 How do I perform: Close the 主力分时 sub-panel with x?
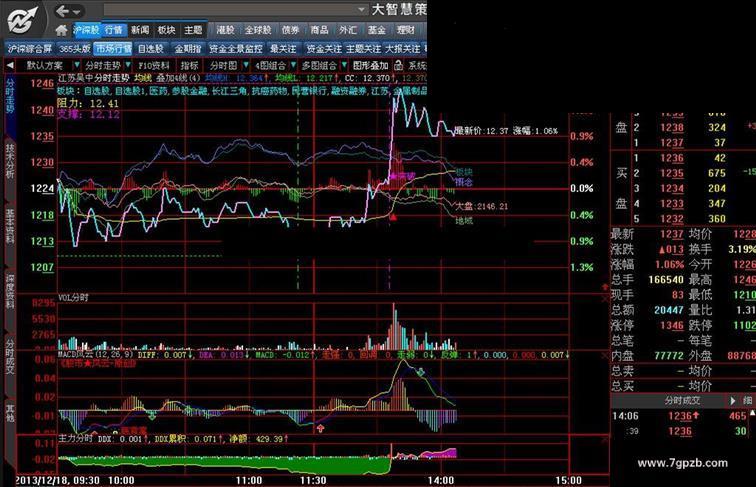pyautogui.click(x=605, y=441)
